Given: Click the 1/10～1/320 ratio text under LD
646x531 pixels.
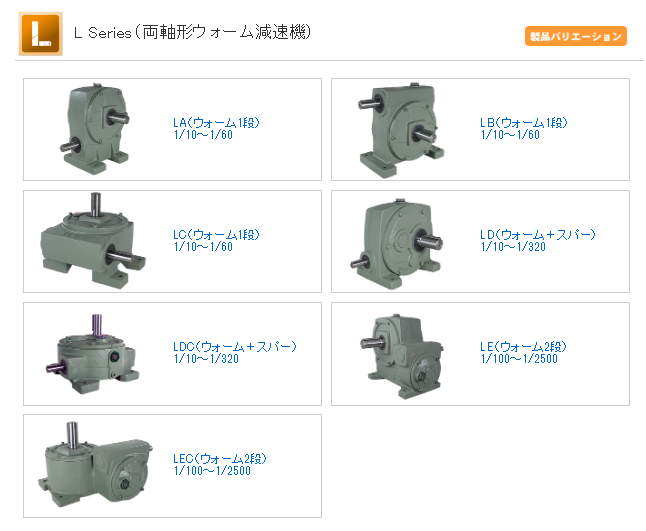Looking at the screenshot, I should (x=513, y=247).
